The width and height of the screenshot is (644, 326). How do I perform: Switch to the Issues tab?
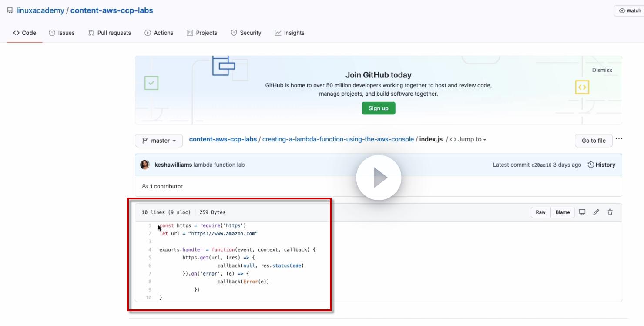(x=62, y=33)
